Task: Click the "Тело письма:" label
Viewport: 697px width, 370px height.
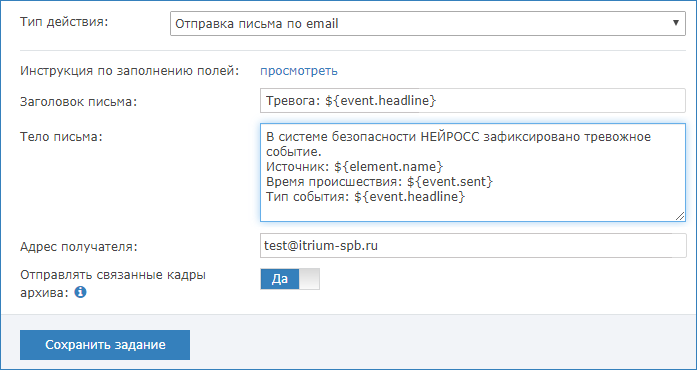Action: 61,137
